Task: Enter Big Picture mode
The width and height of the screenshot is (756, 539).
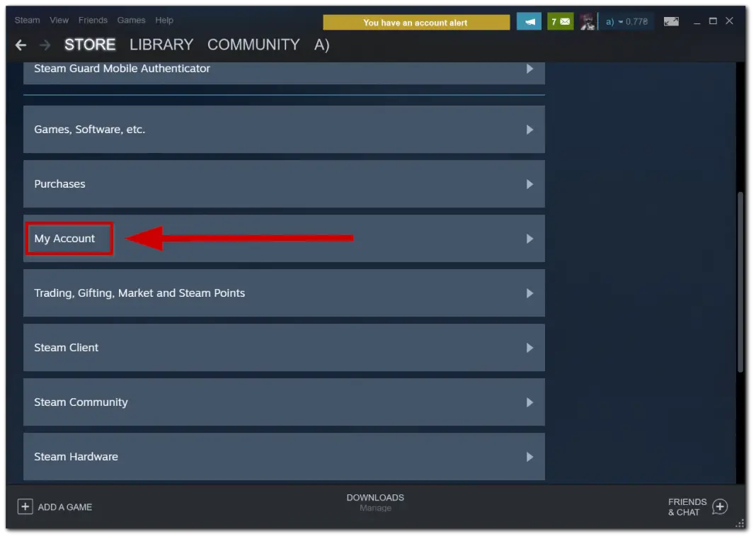Action: [671, 21]
